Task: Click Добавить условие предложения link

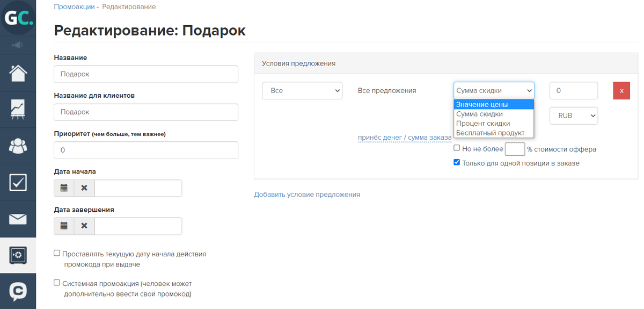Action: (x=307, y=195)
